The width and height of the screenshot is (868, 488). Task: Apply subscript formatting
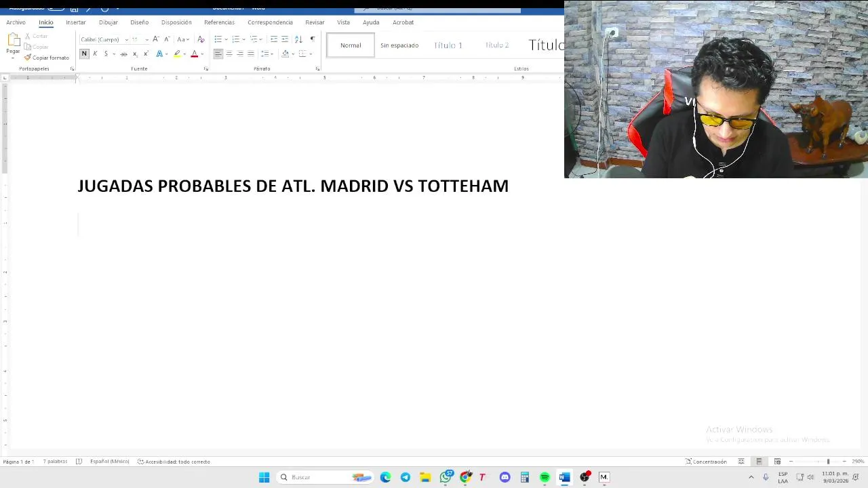[x=134, y=54]
